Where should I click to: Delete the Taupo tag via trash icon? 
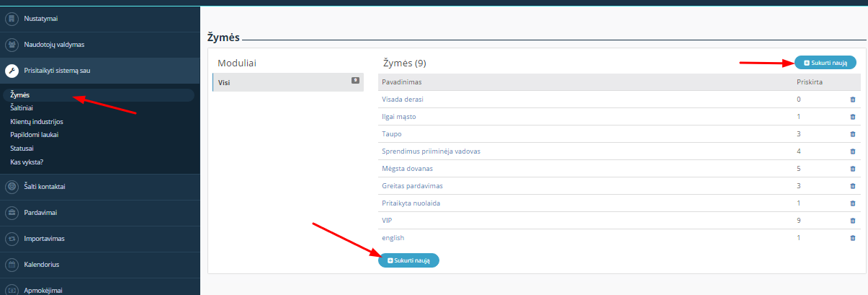(x=853, y=134)
